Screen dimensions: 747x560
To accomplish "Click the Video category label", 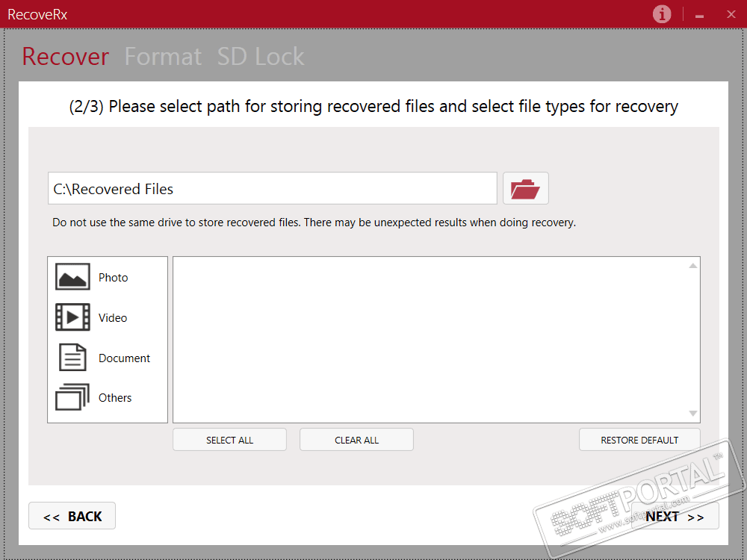I will pyautogui.click(x=113, y=317).
